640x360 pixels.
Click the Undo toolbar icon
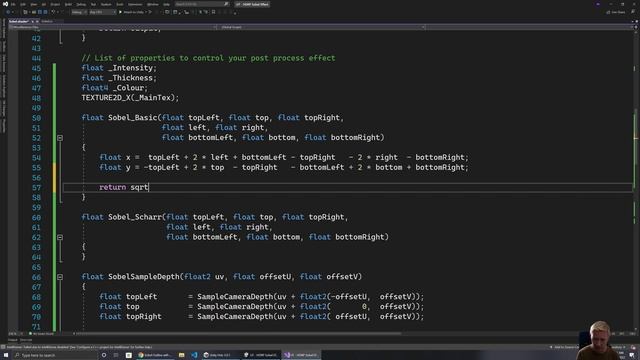coord(53,12)
